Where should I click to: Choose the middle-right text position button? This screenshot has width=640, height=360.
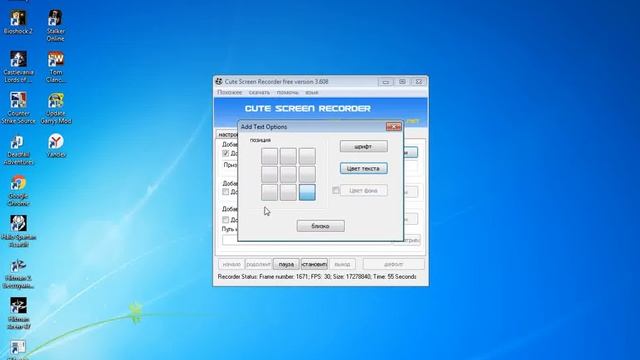[307, 174]
